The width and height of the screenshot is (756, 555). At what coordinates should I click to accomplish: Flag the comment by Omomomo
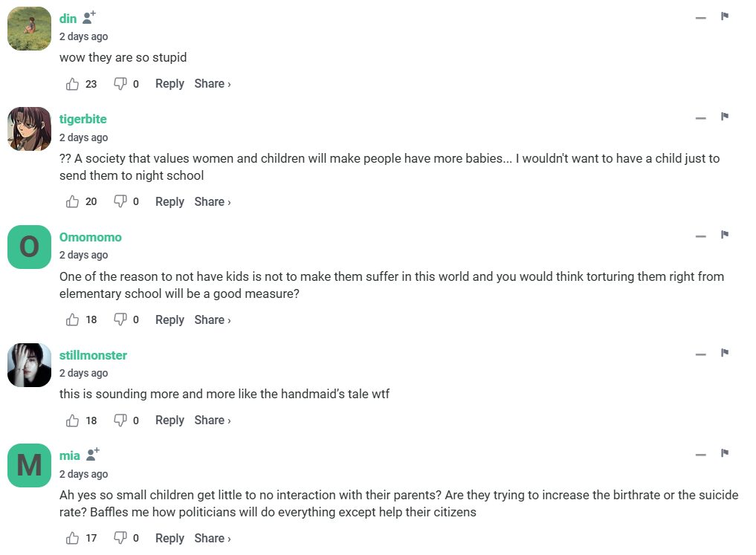[x=724, y=235]
